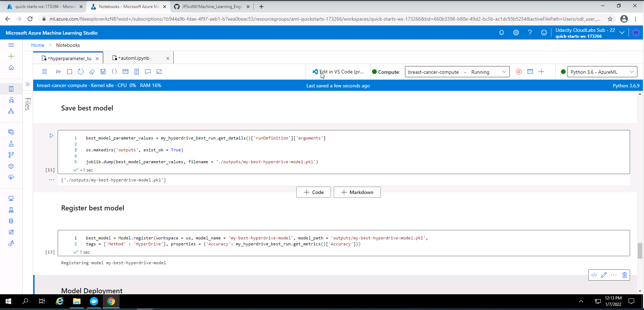Click inside Register best model code cell

point(344,243)
